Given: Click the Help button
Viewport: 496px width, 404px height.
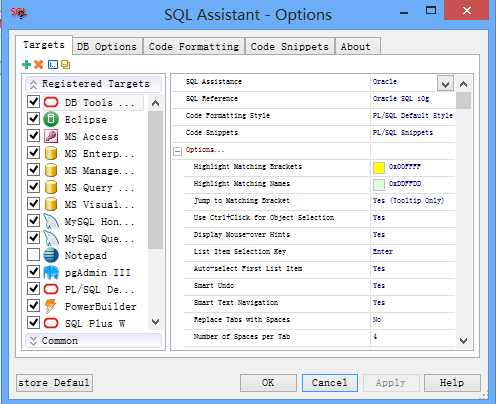Looking at the screenshot, I should [x=452, y=383].
